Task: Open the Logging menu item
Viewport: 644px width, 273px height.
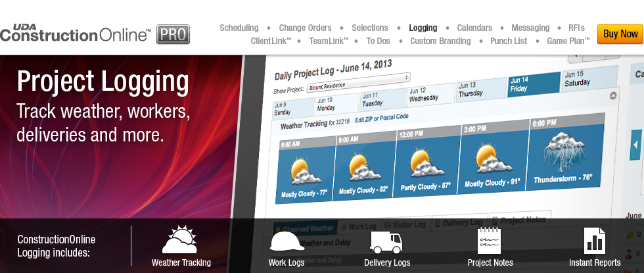Action: 423,28
